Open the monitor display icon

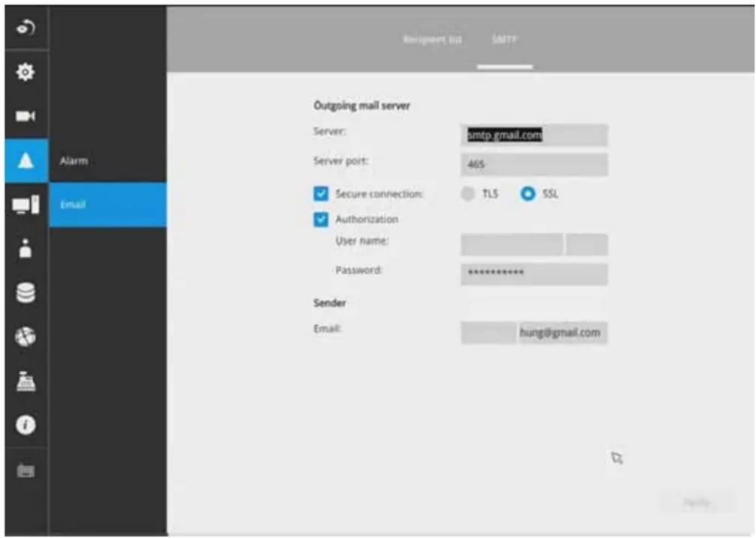point(25,205)
